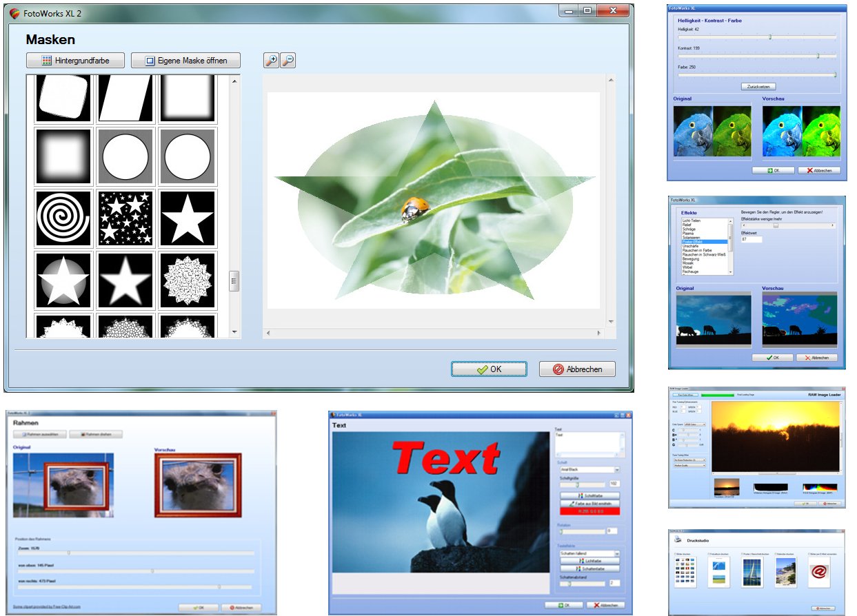This screenshot has width=857, height=616.
Task: Click the red color swatch in Text window
Action: coord(589,512)
